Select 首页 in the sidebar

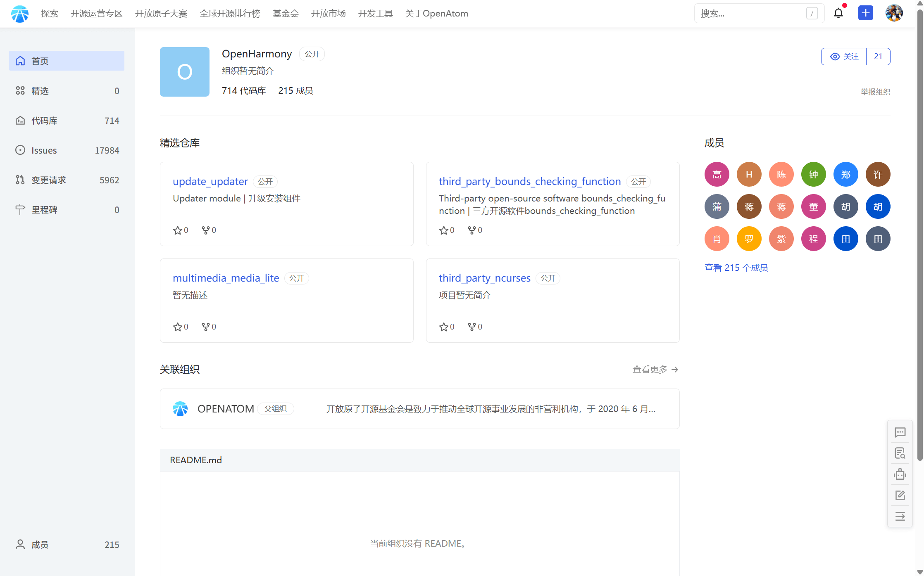pos(67,61)
